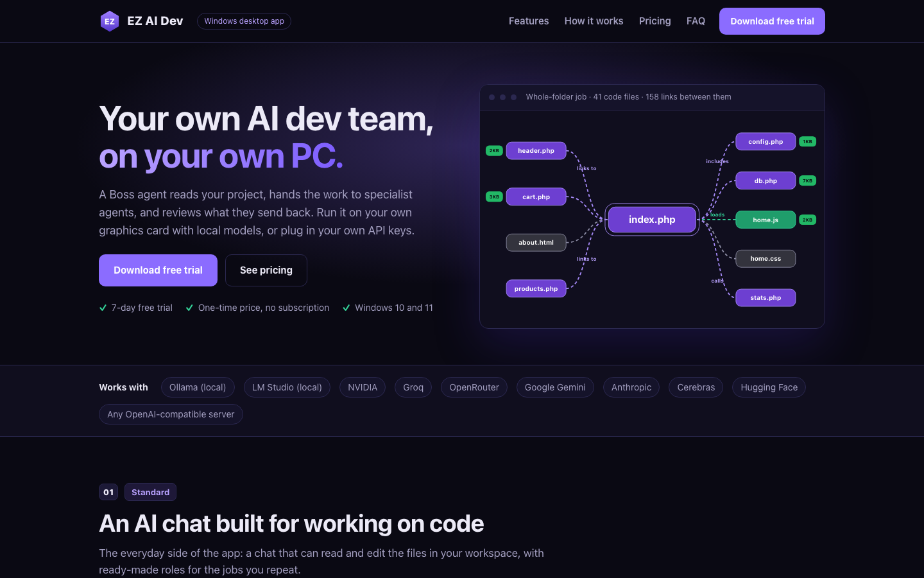Screen dimensions: 924x578
Task: Select the header.php node
Action: (x=536, y=151)
